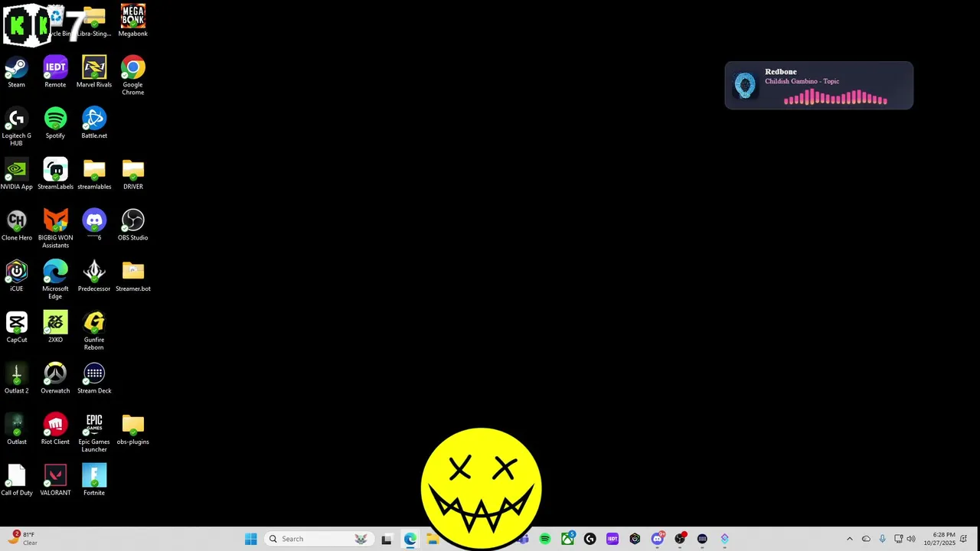
Task: Select Microsoft Edge desktop shortcut
Action: 55,279
